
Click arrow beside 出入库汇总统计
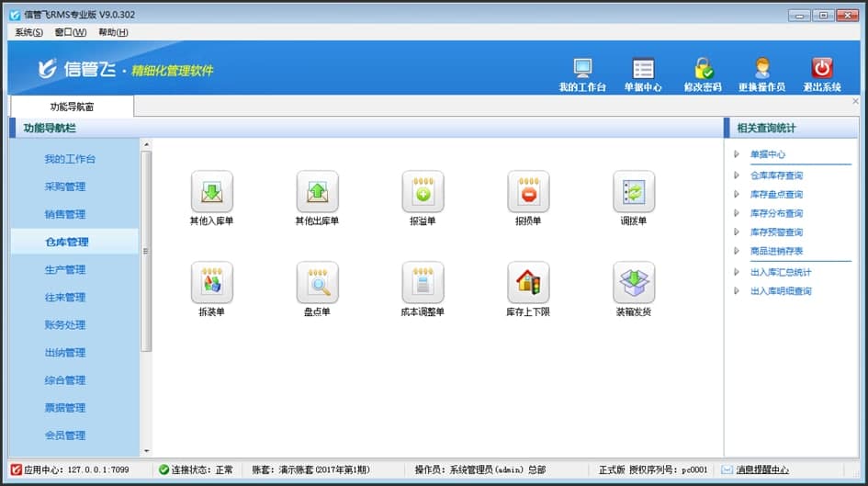click(737, 272)
